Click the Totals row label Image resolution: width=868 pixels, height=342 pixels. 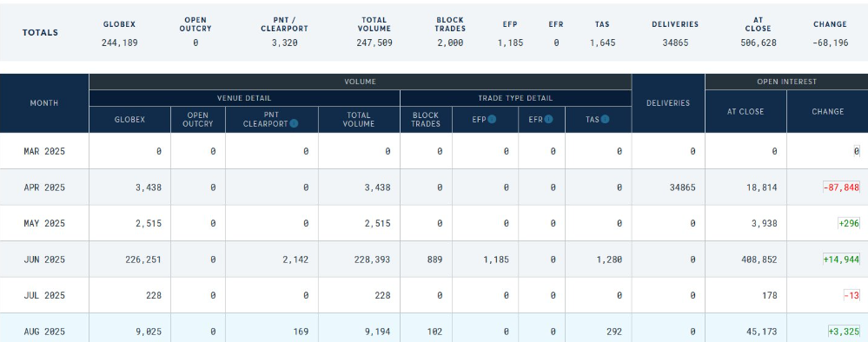[x=41, y=33]
